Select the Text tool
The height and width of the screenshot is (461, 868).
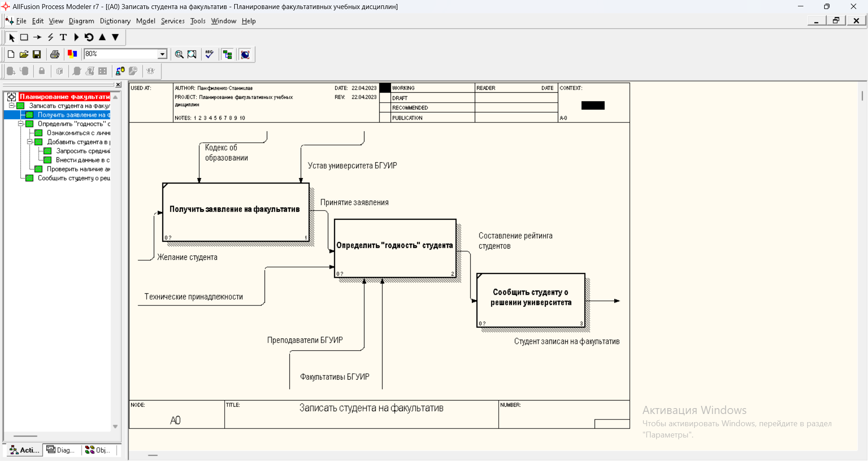coord(63,38)
